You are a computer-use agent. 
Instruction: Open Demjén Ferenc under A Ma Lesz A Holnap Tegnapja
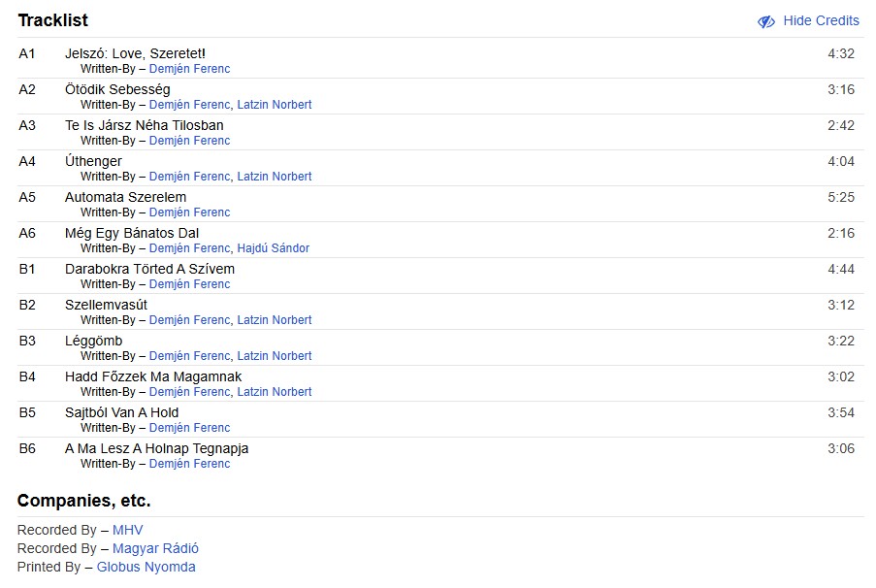click(x=189, y=464)
